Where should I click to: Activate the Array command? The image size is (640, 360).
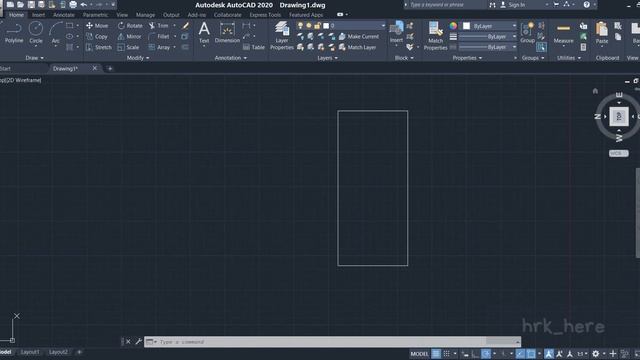(x=159, y=47)
